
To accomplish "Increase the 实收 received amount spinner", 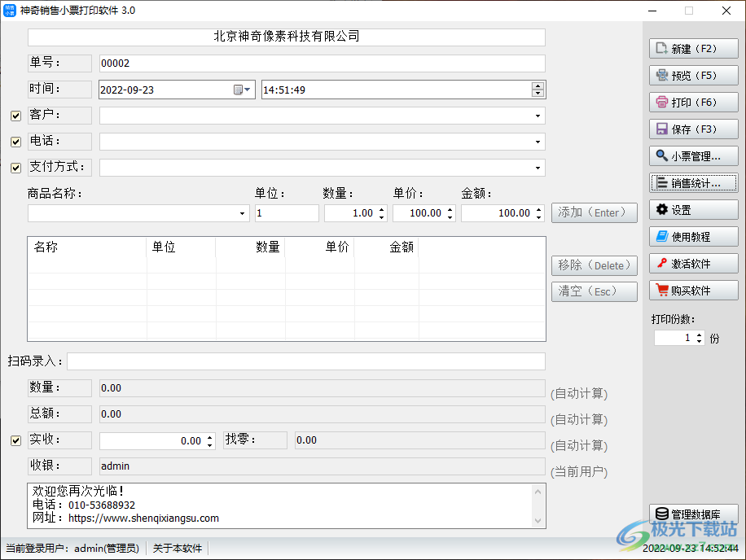I will click(210, 437).
